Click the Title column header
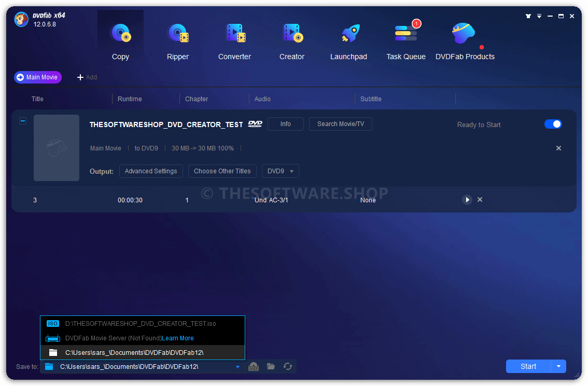Viewport: 588px width, 386px height. [x=37, y=99]
